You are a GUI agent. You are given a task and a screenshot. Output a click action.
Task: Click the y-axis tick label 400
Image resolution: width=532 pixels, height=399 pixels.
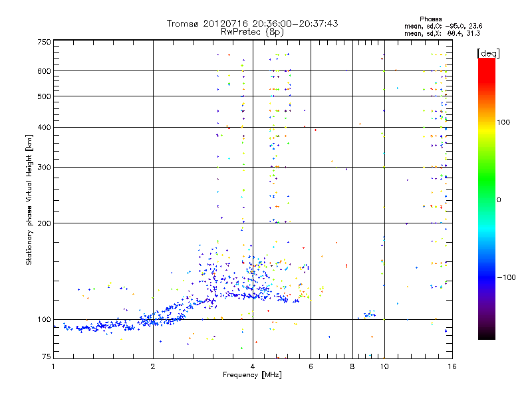[44, 128]
